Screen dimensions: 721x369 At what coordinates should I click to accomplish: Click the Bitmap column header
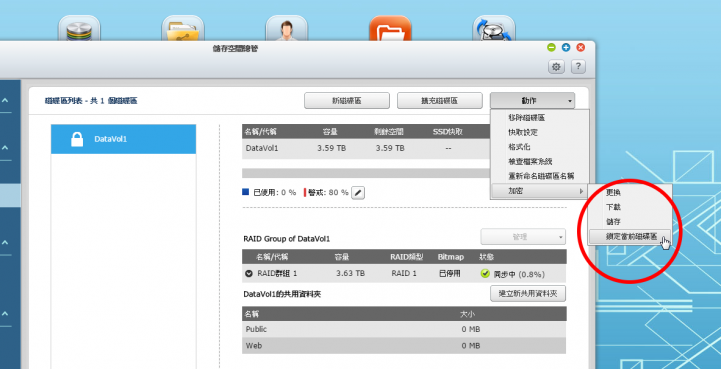(x=451, y=257)
